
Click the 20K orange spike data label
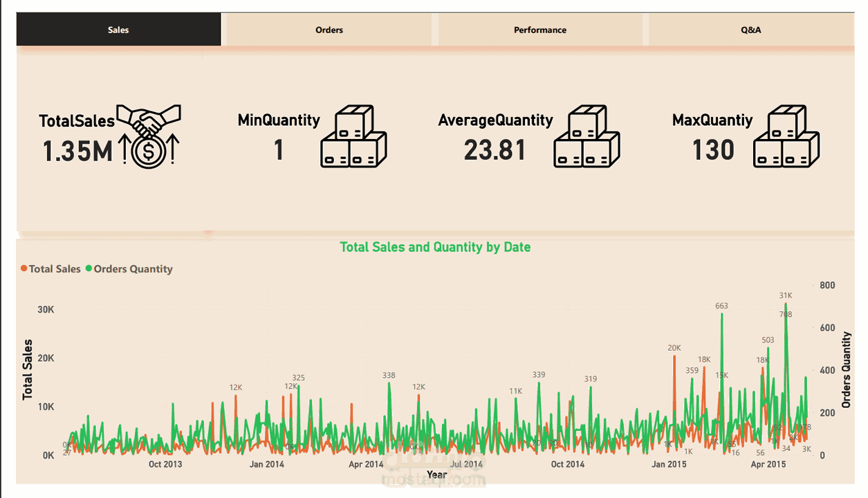[x=674, y=348]
